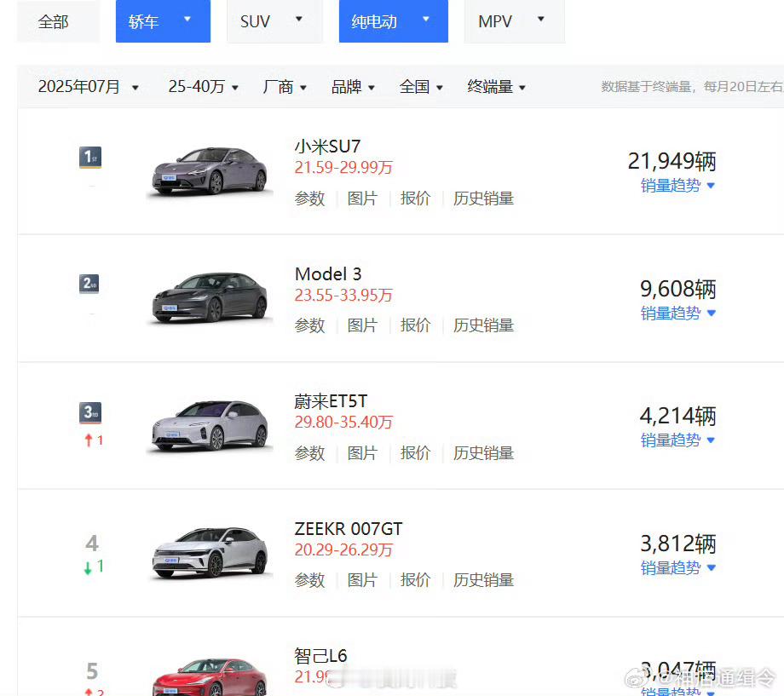Click the 4,214辆 sales figure

click(678, 416)
